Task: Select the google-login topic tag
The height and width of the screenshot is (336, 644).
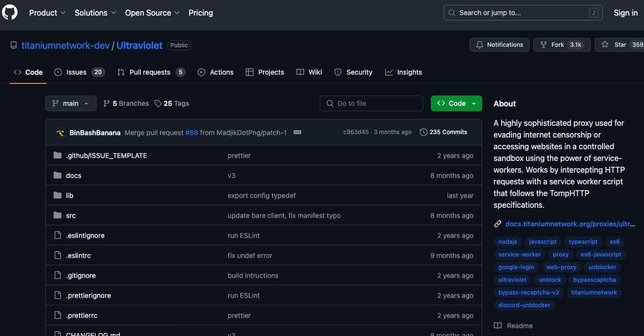Action: (x=516, y=267)
